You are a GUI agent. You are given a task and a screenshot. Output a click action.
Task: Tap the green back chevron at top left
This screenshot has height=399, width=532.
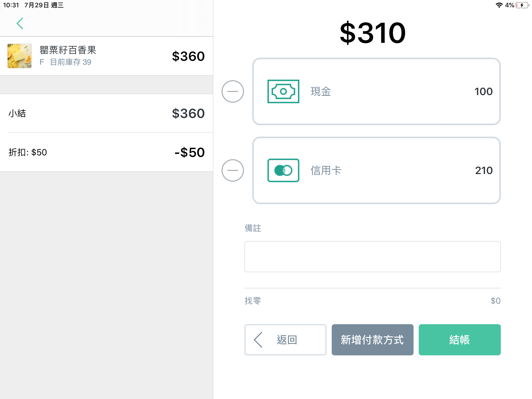20,23
